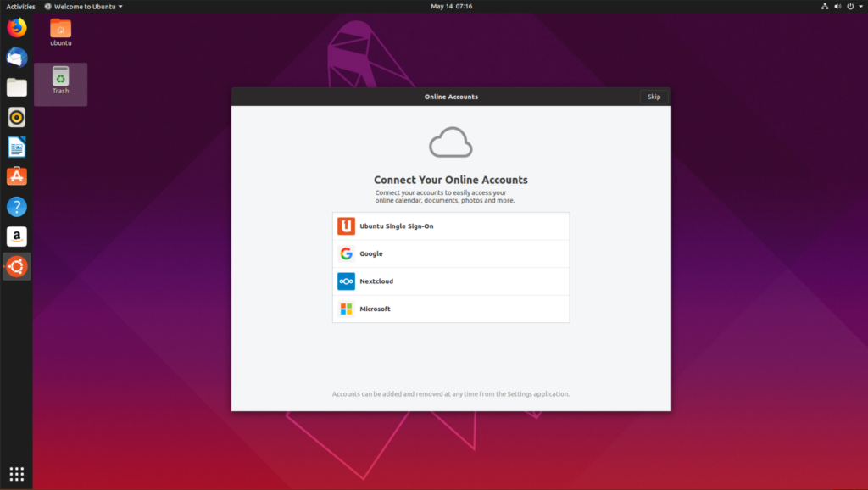Open Firefox from the dock
The image size is (868, 490).
pos(17,28)
